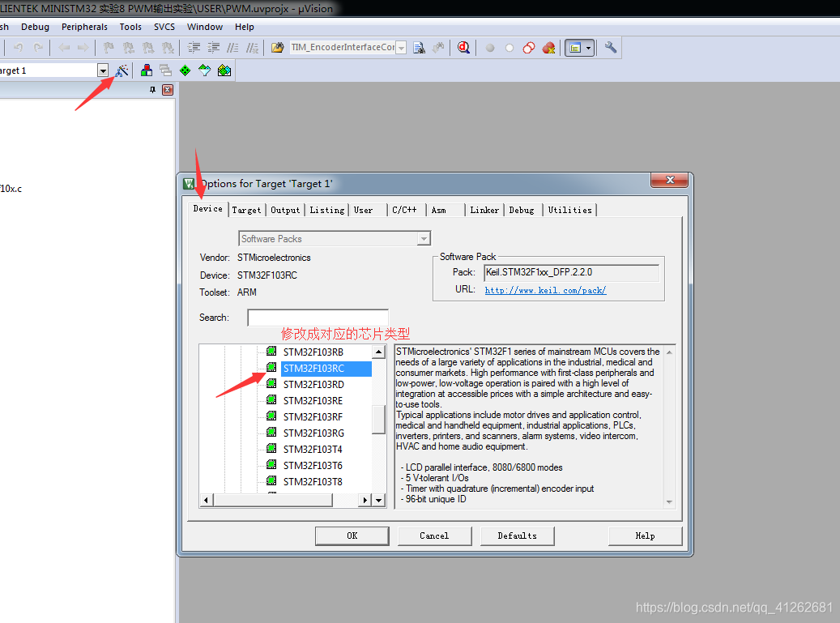Click the Help button in the dialog
The image size is (840, 623).
(x=645, y=536)
